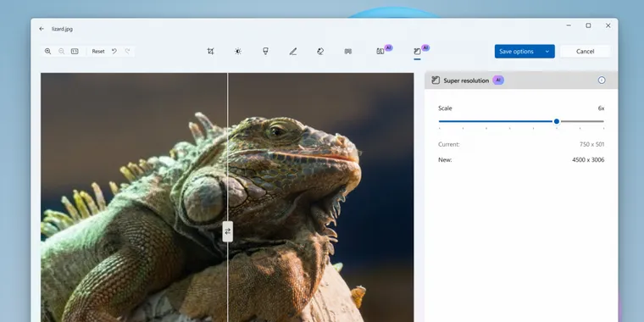The height and width of the screenshot is (322, 644).
Task: Click the 6x scale value
Action: tap(601, 108)
